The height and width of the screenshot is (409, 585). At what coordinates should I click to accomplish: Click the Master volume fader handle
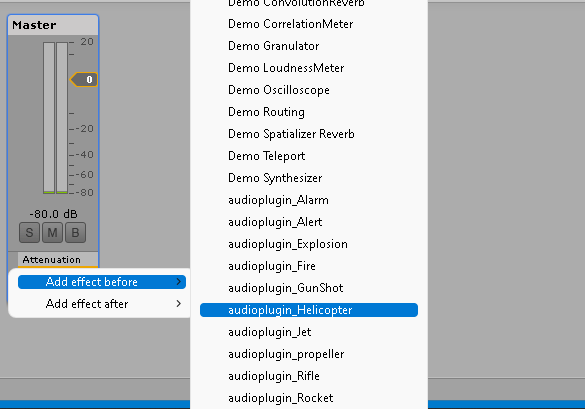[84, 79]
